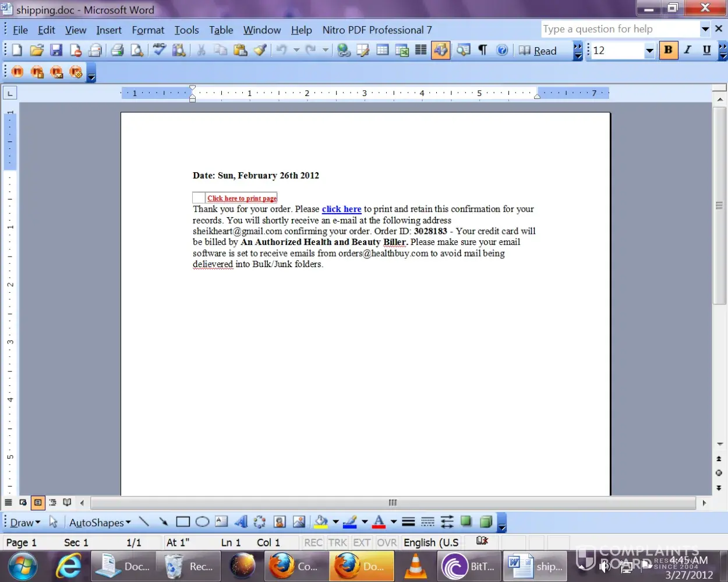The image size is (728, 582).
Task: Click the Read button
Action: [539, 51]
